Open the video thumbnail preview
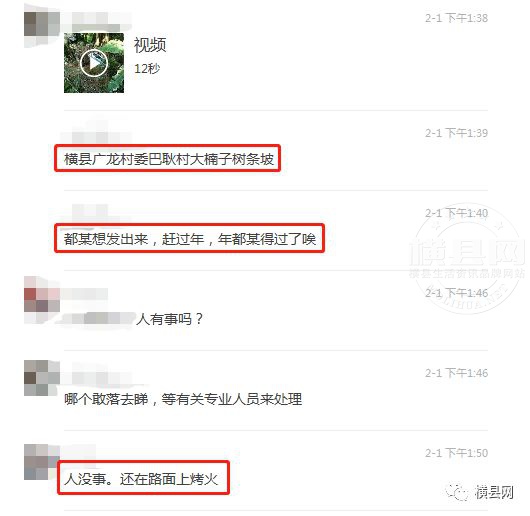The height and width of the screenshot is (516, 530). (94, 63)
